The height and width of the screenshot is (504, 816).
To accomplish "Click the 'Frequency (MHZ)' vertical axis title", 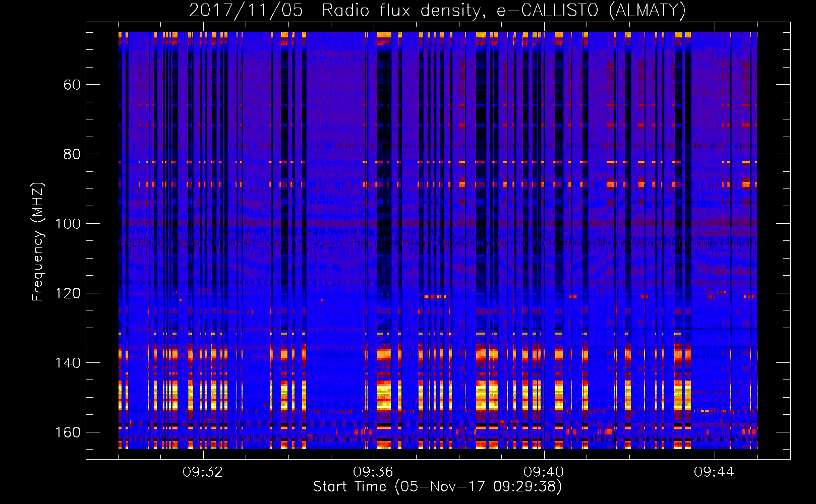I will coord(38,241).
